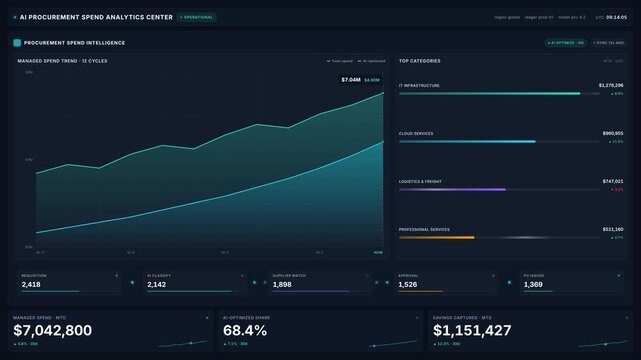This screenshot has width=641, height=360.
Task: Open the Supplier Match stage card
Action: [320, 282]
